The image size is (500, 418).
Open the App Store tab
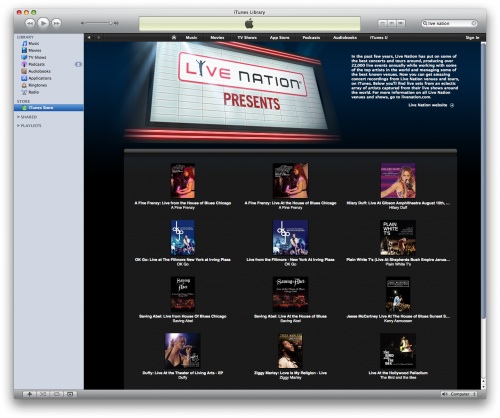click(279, 38)
